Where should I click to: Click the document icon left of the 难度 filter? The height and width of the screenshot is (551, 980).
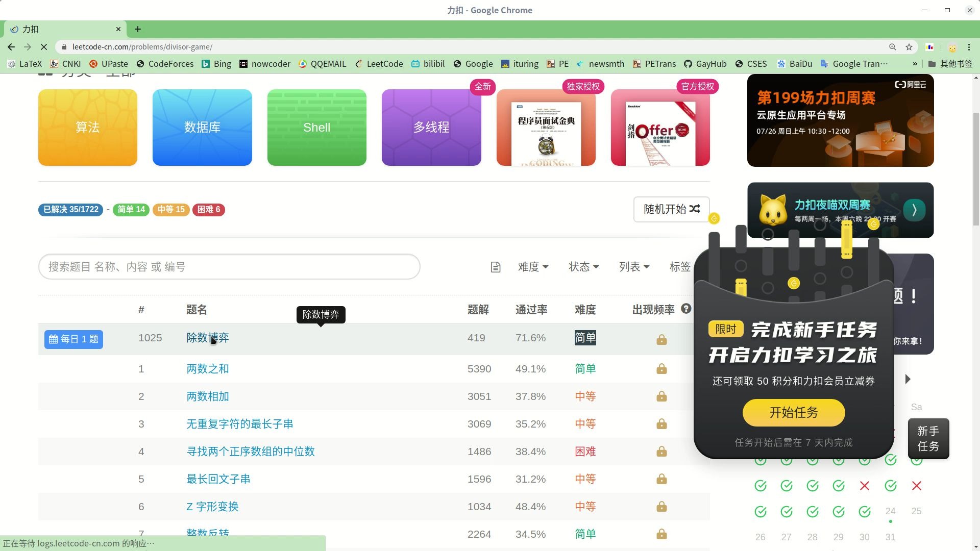[x=496, y=266]
